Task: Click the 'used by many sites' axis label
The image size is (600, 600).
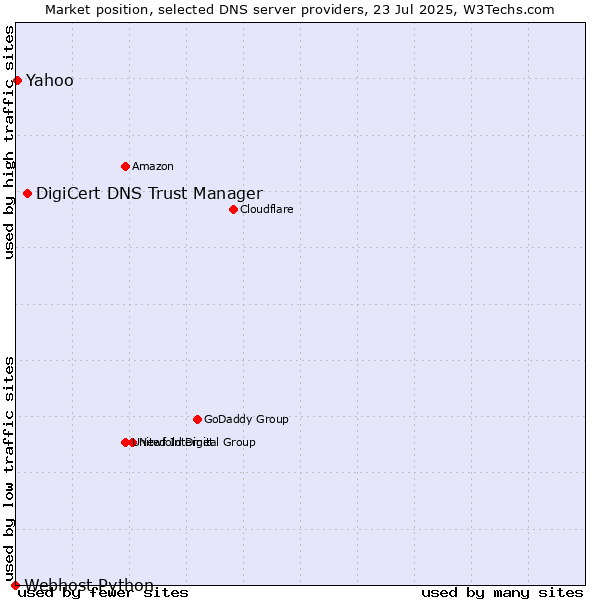Action: tap(502, 593)
